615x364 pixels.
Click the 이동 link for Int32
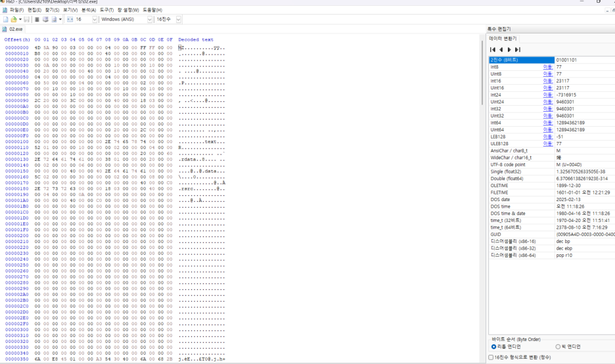[x=547, y=109]
